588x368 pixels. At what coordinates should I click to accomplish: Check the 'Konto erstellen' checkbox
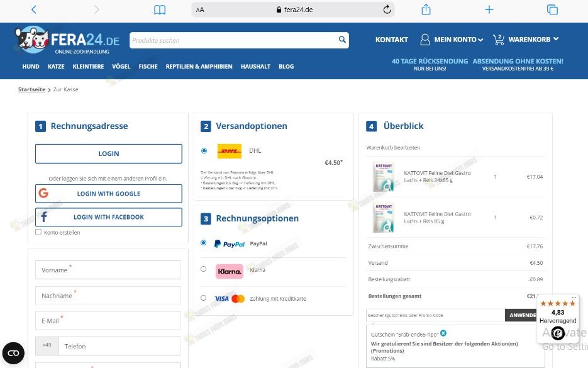(38, 232)
